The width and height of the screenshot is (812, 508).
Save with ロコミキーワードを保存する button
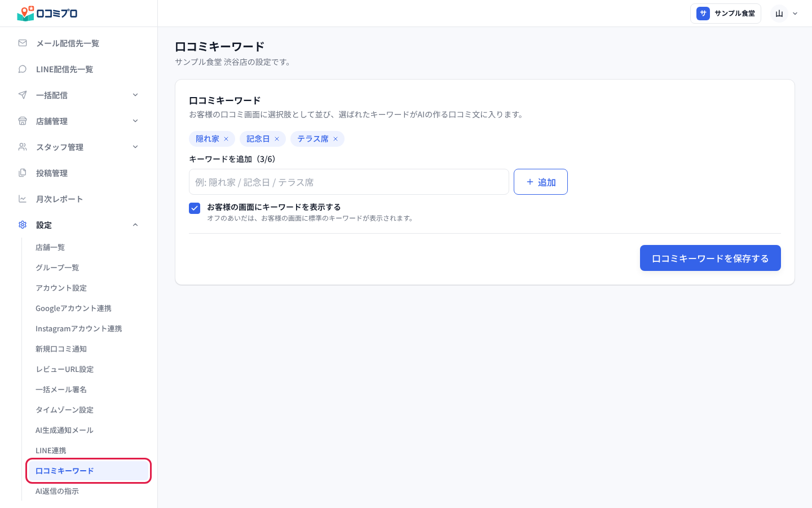(710, 258)
